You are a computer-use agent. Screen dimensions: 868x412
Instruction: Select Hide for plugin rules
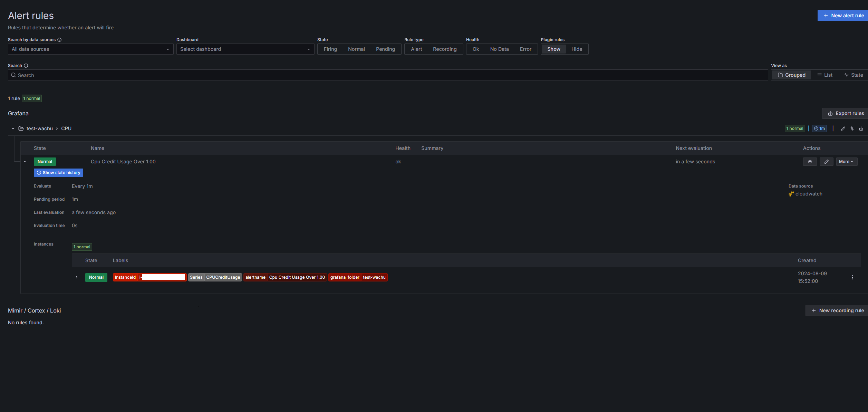(576, 49)
